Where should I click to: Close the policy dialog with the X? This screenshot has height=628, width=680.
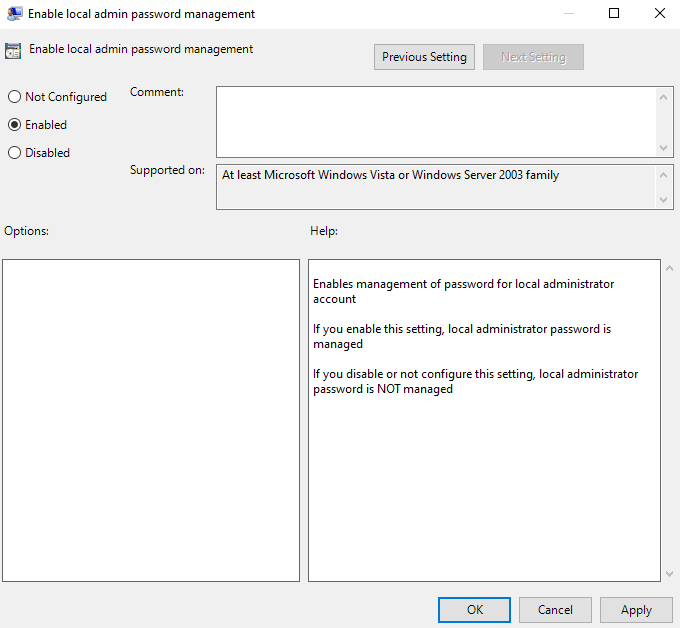(659, 14)
